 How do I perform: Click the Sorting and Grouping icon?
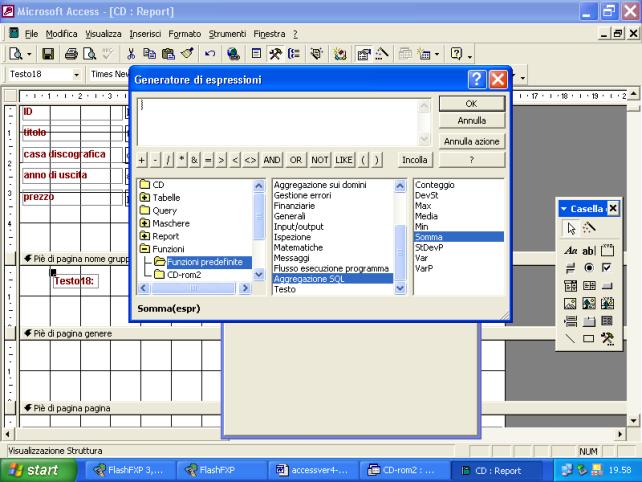(x=294, y=54)
